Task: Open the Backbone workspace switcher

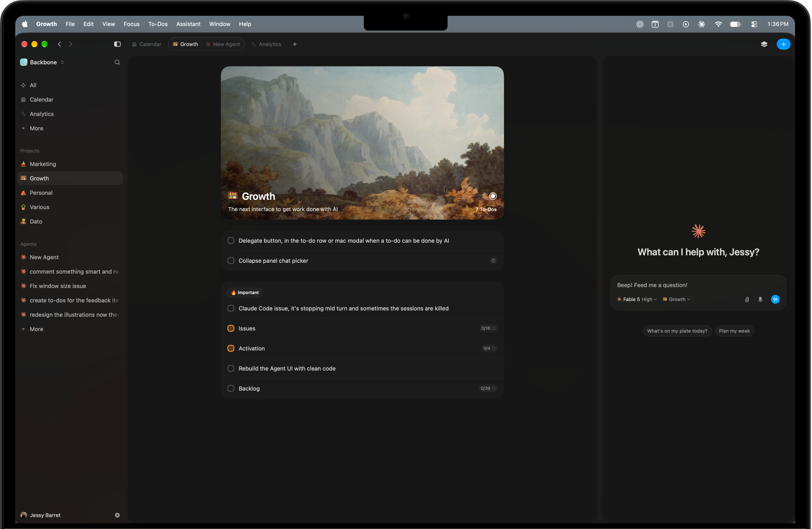Action: pyautogui.click(x=42, y=62)
